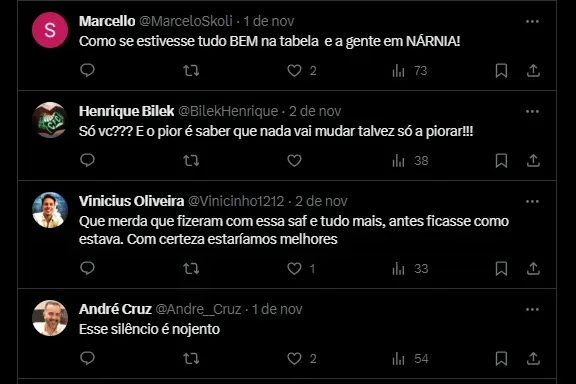Retweet Vinicius Oliveira's tweet
The height and width of the screenshot is (384, 576).
click(191, 269)
